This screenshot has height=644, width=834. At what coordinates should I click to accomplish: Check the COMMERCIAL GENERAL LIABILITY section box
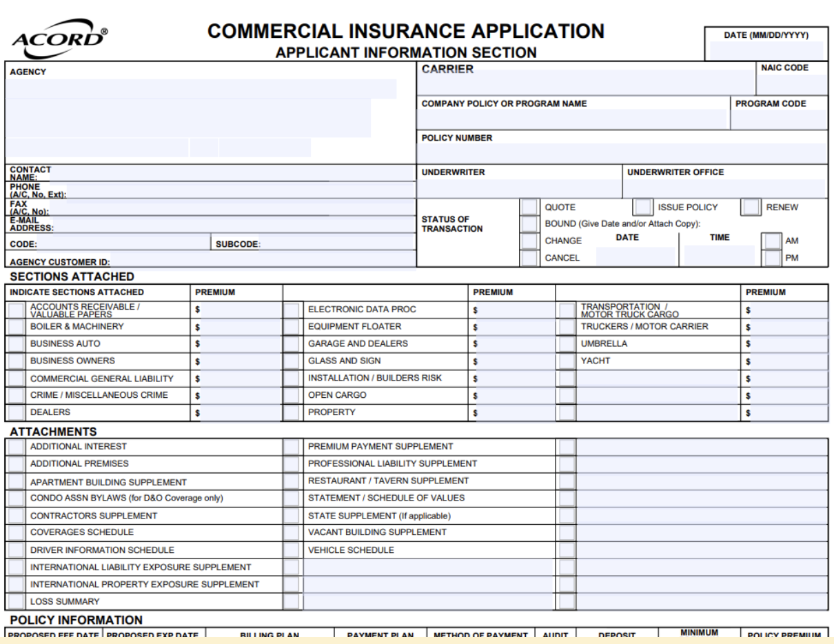coord(15,377)
